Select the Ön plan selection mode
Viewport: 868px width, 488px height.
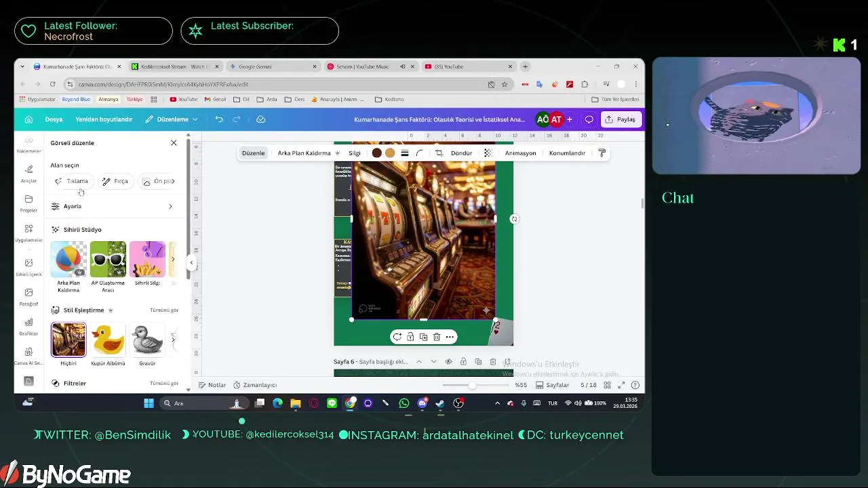coord(158,181)
